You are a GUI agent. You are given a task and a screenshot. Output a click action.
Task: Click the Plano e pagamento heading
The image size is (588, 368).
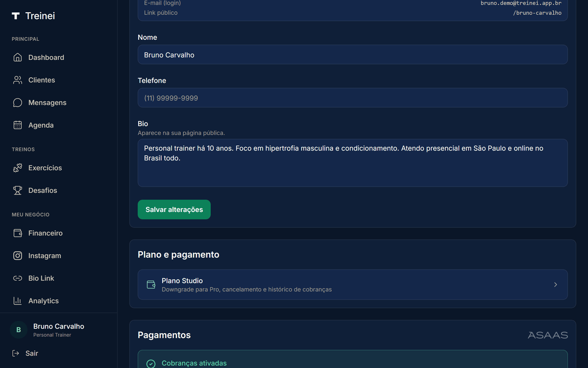178,255
